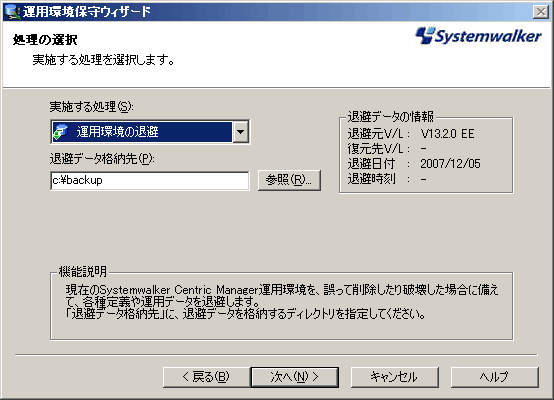Click the backup icon in the 運用環境の退避 combo box
The height and width of the screenshot is (400, 554).
click(61, 132)
